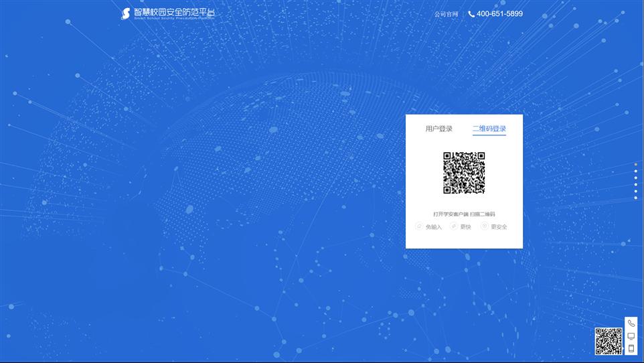Click the bottom-corner QR code popup
Screen dimensions: 644x363
[609, 341]
